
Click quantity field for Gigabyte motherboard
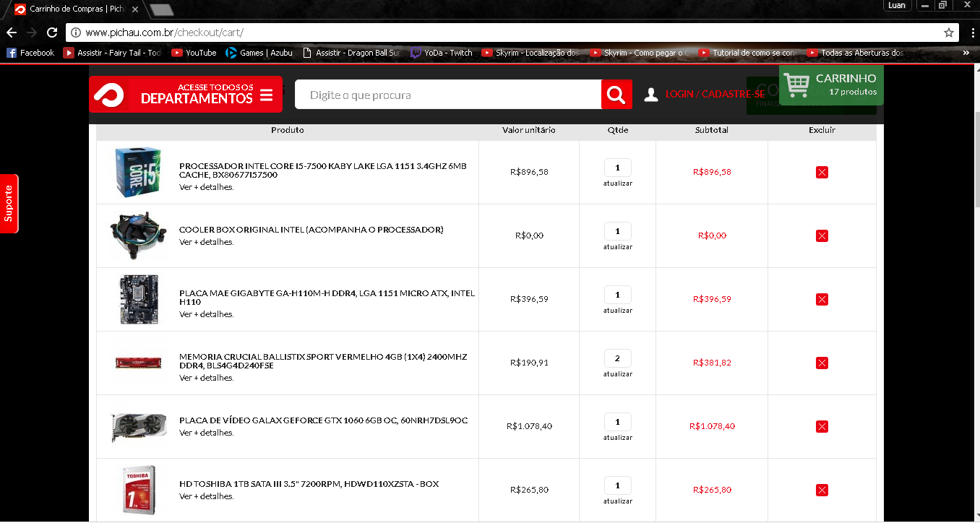[x=617, y=295]
